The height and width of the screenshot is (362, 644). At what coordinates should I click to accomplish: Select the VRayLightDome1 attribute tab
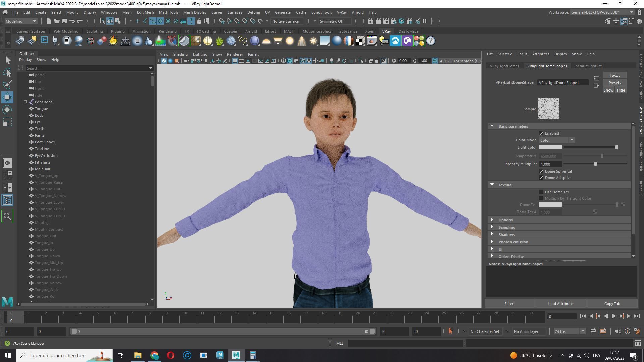pos(504,66)
